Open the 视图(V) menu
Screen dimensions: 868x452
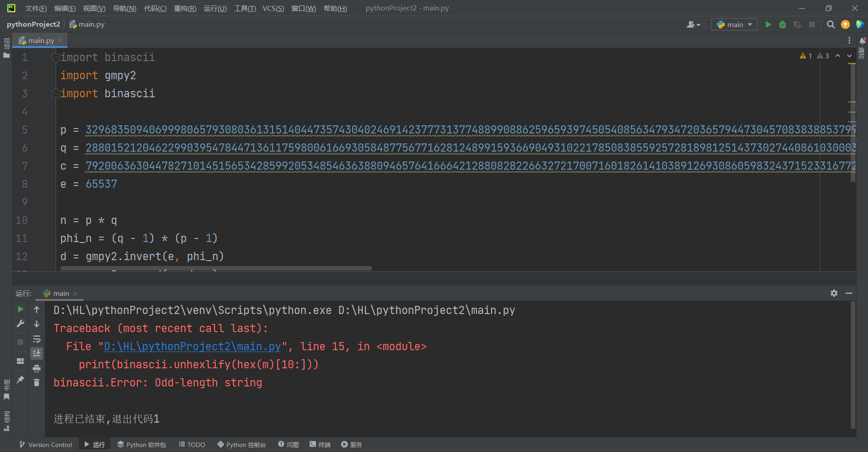[x=94, y=8]
